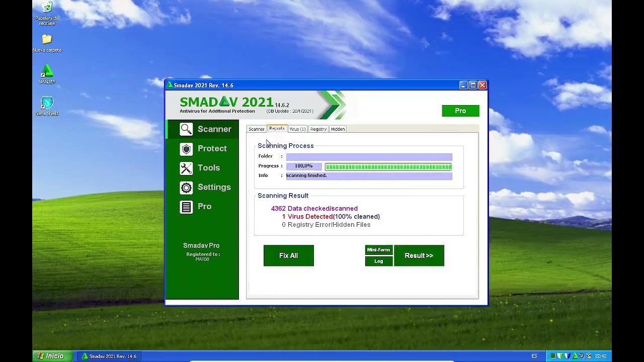644x362 pixels.
Task: Click the 22:42 taskbar clock
Action: pyautogui.click(x=601, y=356)
